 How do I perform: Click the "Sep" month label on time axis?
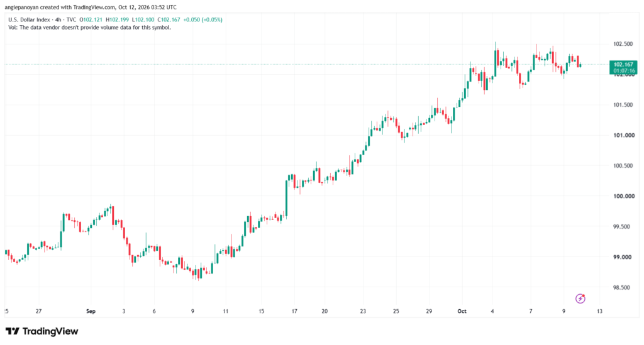91,311
